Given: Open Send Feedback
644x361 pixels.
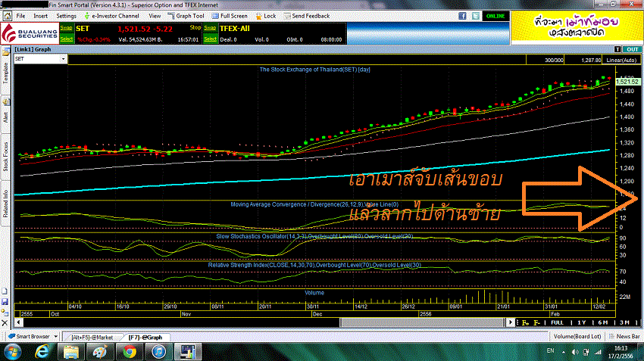Looking at the screenshot, I should coord(306,16).
